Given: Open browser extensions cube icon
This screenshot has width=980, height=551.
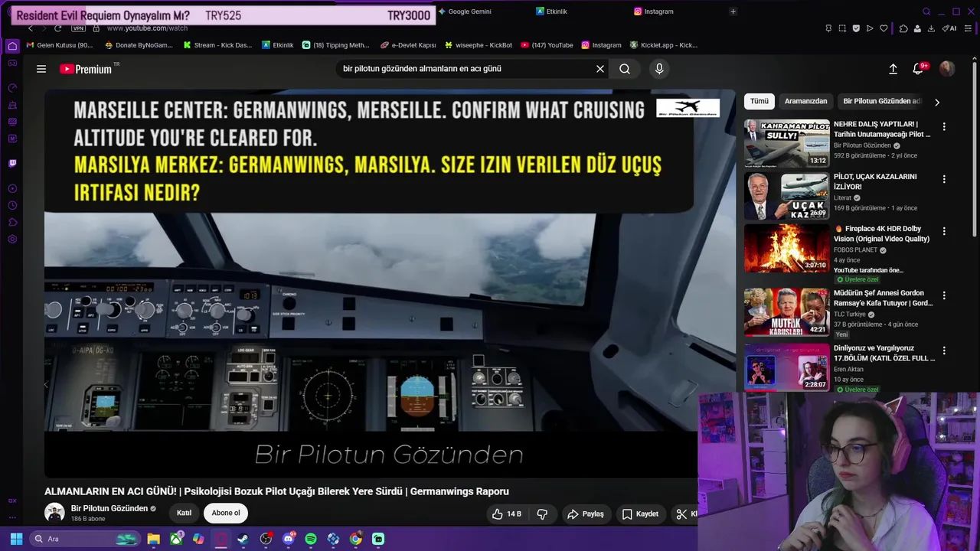Looking at the screenshot, I should point(903,28).
